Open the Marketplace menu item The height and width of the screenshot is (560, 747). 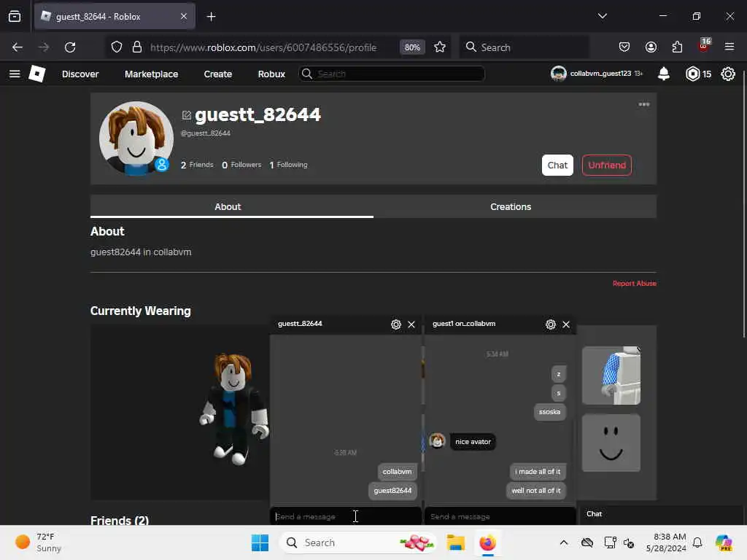pos(152,74)
